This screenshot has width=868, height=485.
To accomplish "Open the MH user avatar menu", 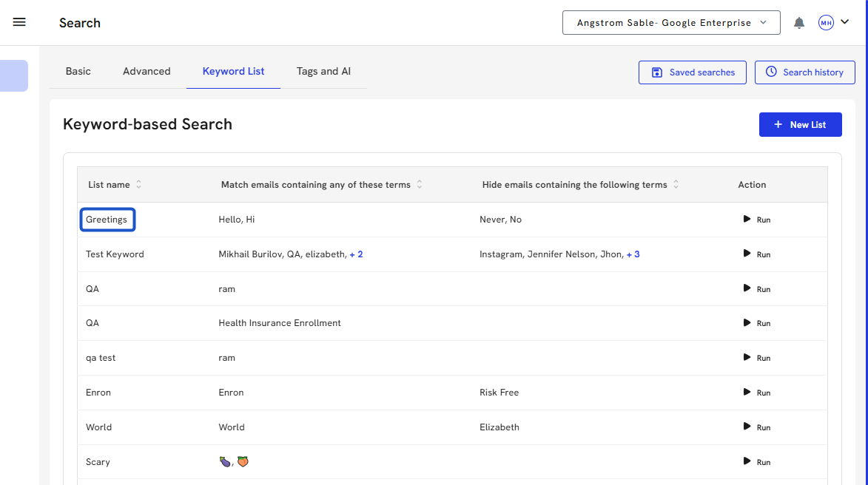I will coord(833,23).
